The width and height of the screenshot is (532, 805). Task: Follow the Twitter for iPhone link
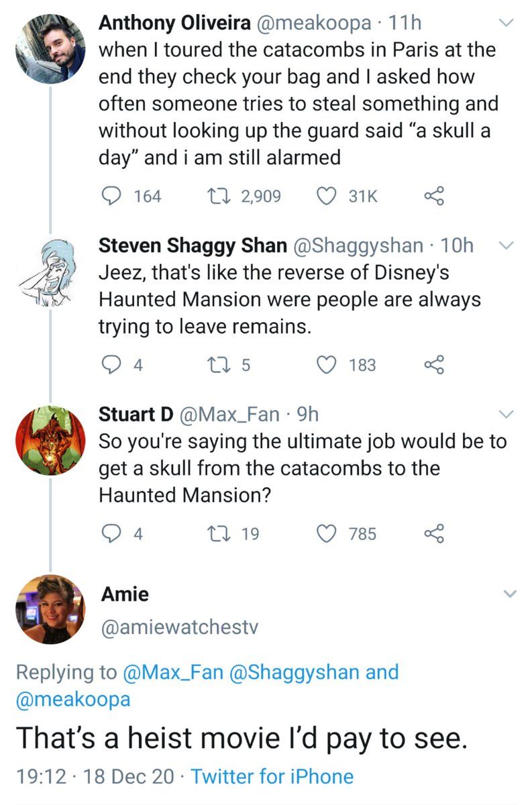coord(272,777)
